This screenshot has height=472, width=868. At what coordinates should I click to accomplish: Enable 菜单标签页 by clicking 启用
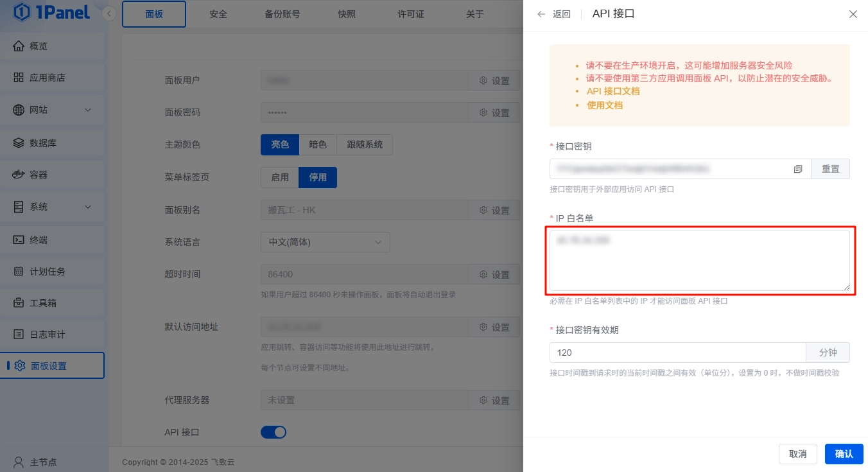tap(279, 177)
